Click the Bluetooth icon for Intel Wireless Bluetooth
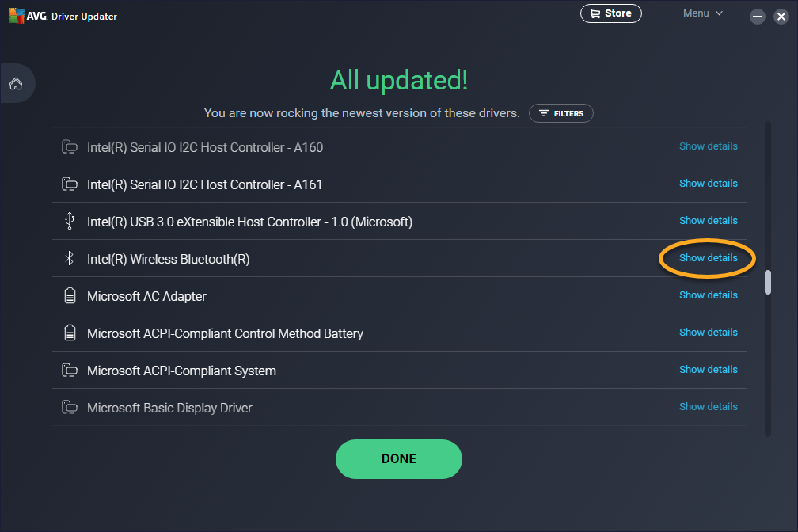The image size is (798, 532). pyautogui.click(x=70, y=259)
